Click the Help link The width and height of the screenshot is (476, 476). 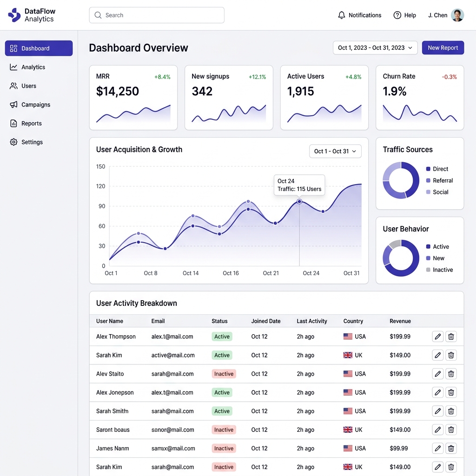(x=405, y=15)
